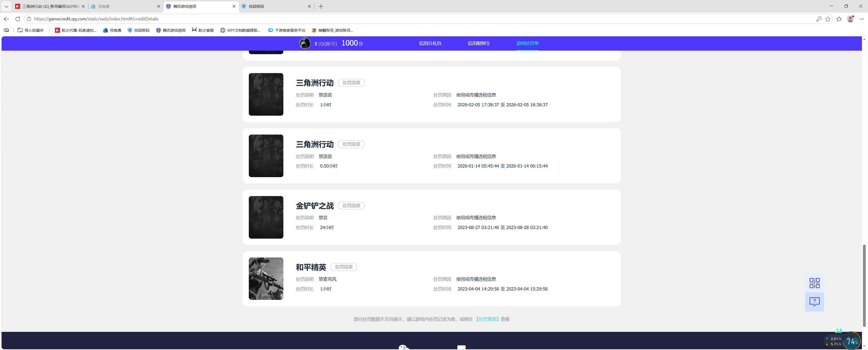The height and width of the screenshot is (350, 868).
Task: Click the QQ account avatar
Action: [305, 43]
